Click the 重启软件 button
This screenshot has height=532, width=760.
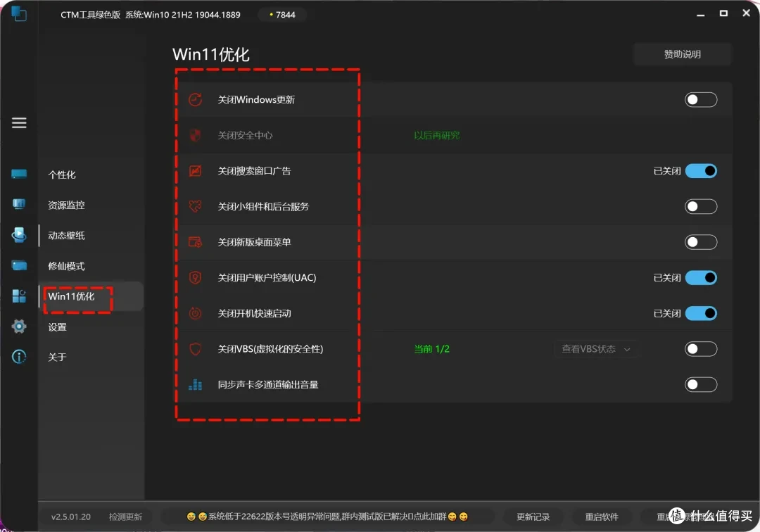tap(602, 517)
